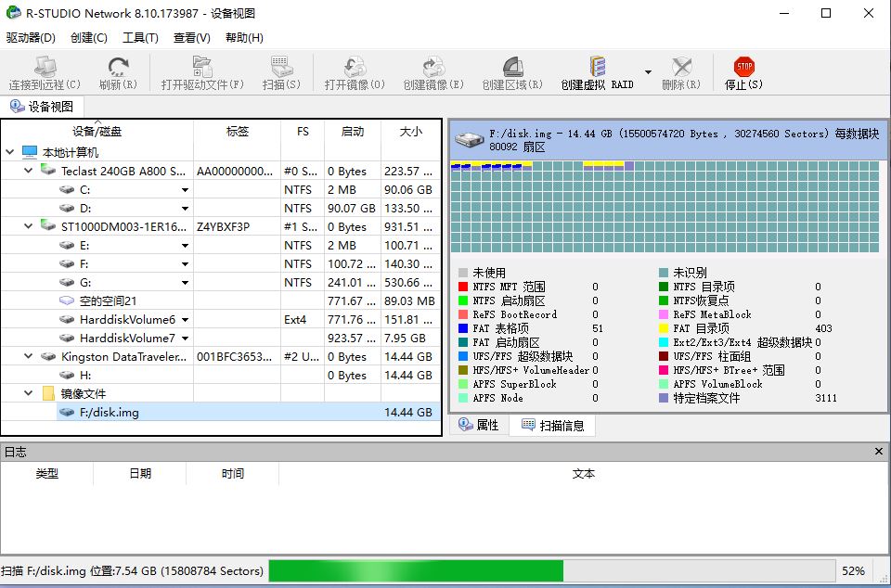Image resolution: width=891 pixels, height=588 pixels.
Task: Open the dropdown arrow on drive C: row
Action: (185, 190)
